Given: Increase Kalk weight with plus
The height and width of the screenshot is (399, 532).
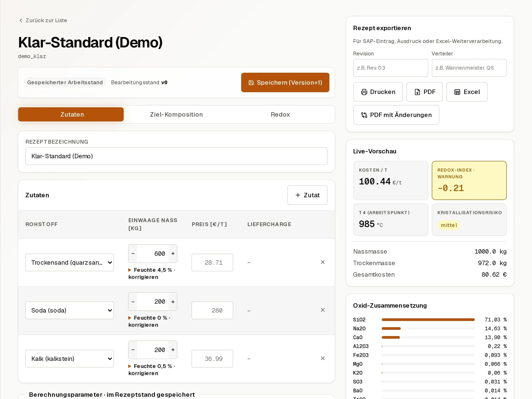Looking at the screenshot, I should click(173, 350).
